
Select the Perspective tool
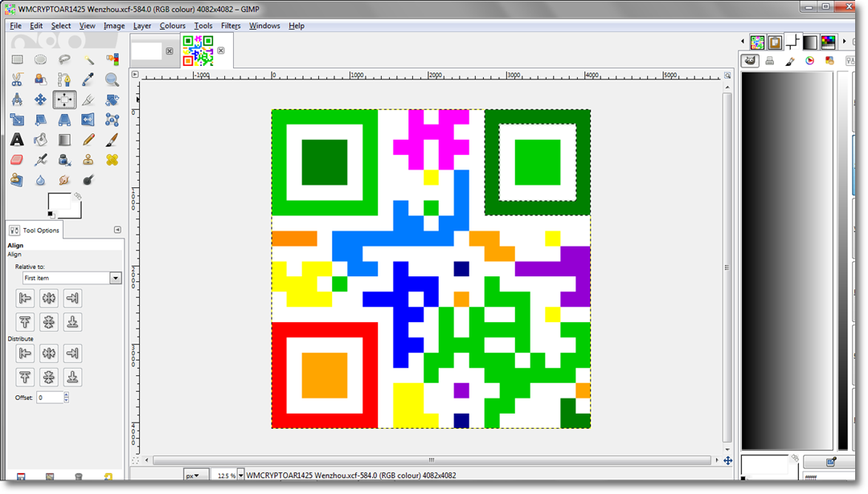coord(64,120)
